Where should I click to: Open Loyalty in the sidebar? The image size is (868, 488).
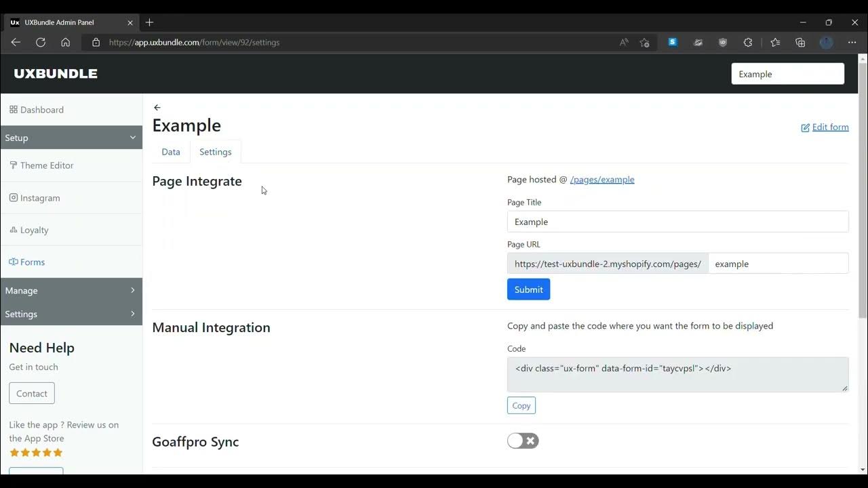[28, 230]
